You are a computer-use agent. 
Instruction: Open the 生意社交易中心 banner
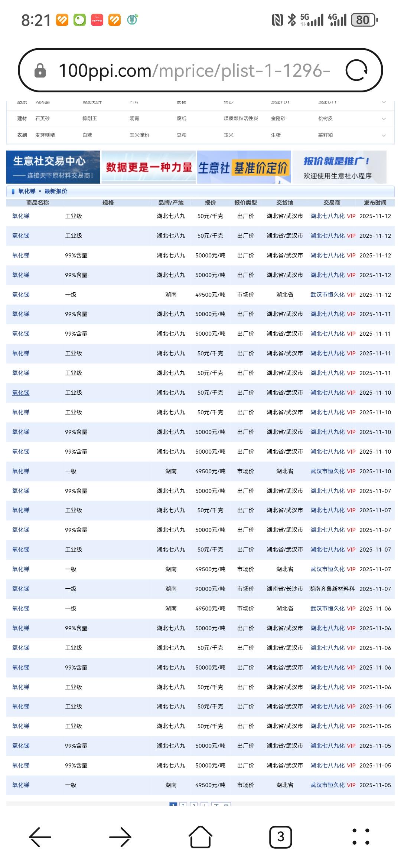coord(53,167)
